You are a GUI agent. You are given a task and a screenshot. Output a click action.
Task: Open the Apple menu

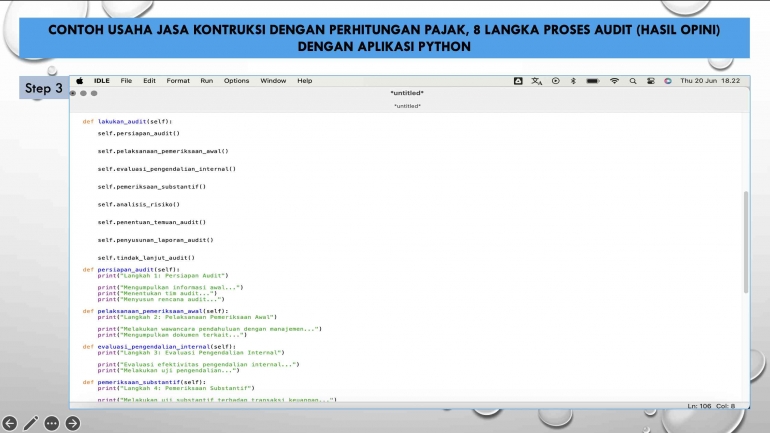80,81
